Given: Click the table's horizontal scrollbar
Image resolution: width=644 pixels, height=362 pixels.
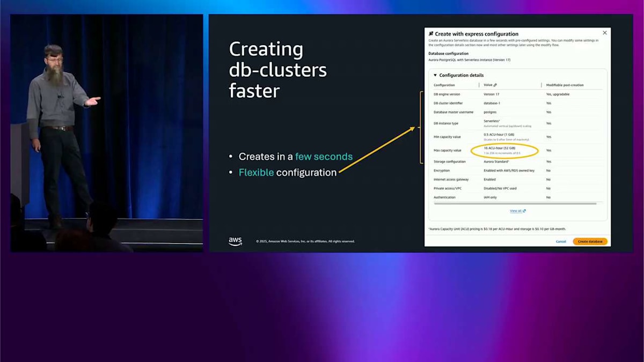Looking at the screenshot, I should [515, 204].
